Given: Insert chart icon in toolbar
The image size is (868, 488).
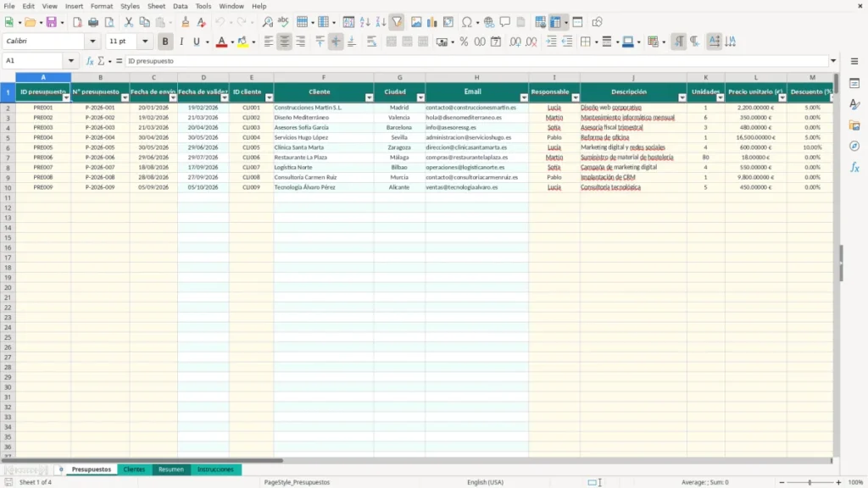Looking at the screenshot, I should (432, 22).
